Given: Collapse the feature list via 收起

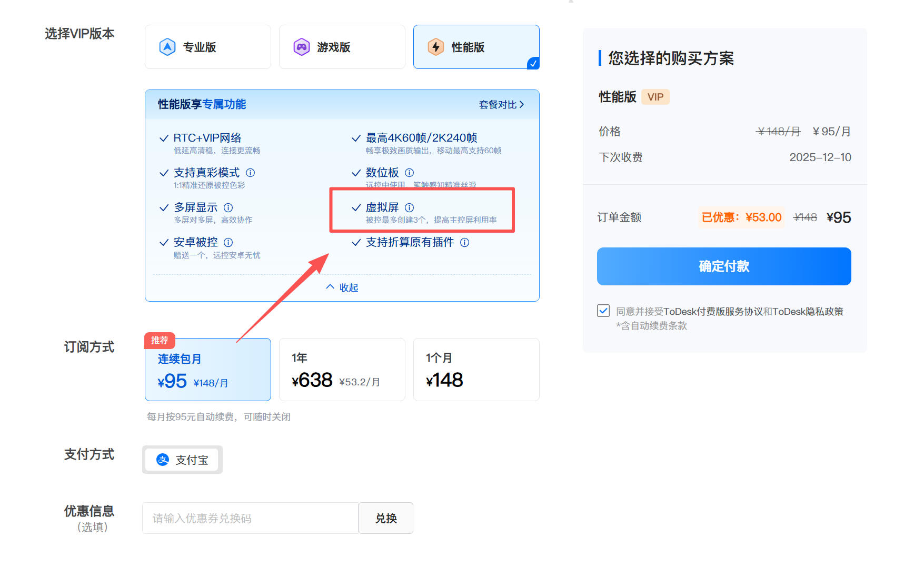Looking at the screenshot, I should pos(342,287).
